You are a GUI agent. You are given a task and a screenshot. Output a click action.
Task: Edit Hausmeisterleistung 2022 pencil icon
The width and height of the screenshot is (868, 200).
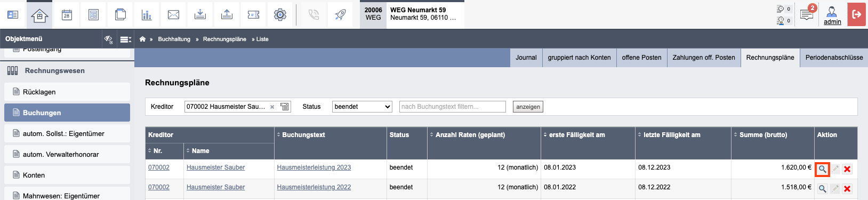[x=835, y=189]
